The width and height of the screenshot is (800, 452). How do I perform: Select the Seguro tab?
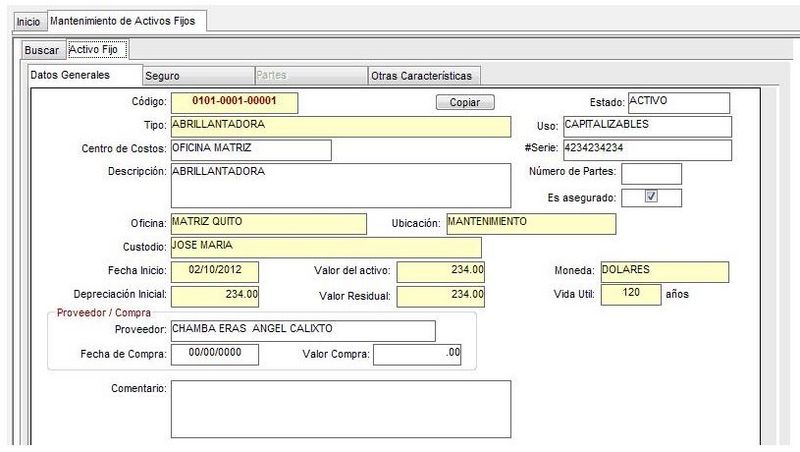coord(162,75)
